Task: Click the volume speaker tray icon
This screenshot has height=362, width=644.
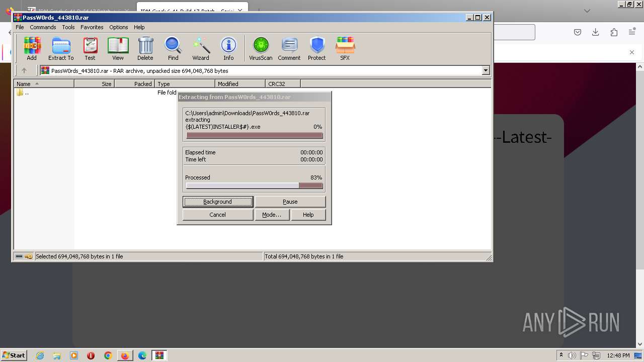Action: [573, 355]
